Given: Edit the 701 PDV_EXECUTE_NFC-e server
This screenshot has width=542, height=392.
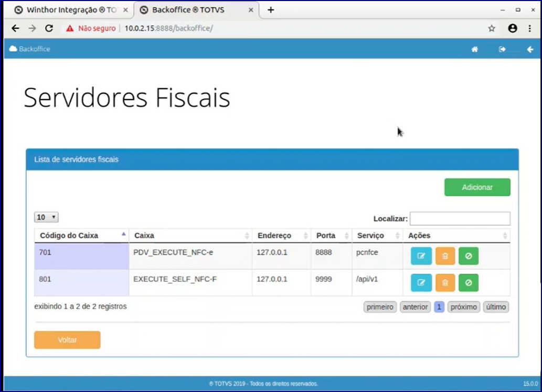Looking at the screenshot, I should pos(421,256).
